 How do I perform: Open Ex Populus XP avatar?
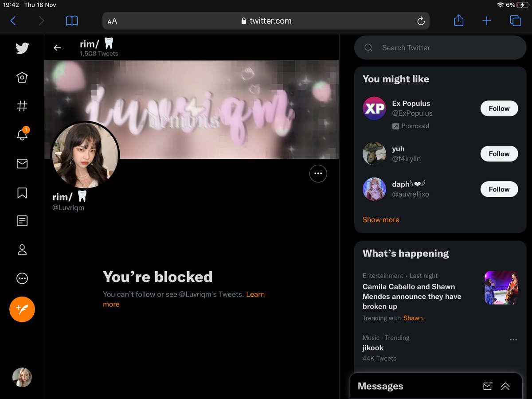click(x=374, y=109)
